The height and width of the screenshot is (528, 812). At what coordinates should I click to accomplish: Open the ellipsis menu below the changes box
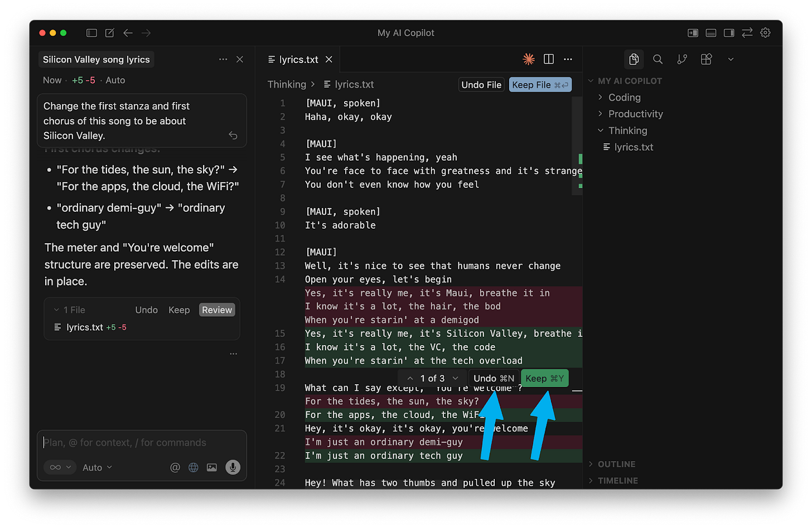point(233,353)
